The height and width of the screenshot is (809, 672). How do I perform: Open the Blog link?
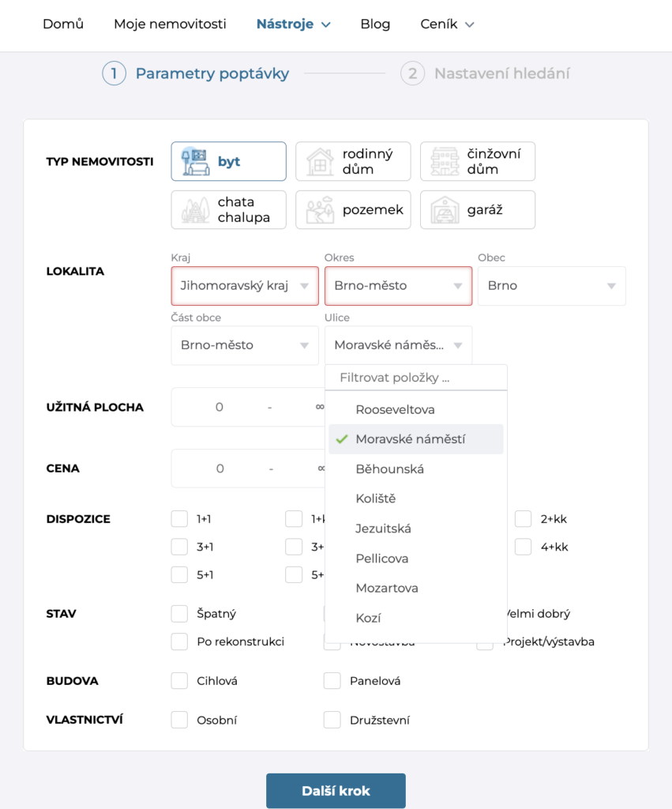(x=375, y=24)
